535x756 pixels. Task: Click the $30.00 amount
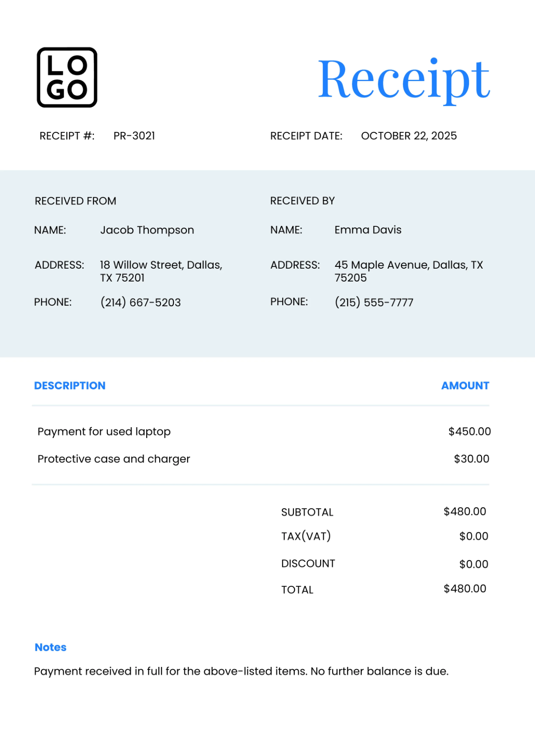[x=471, y=459]
